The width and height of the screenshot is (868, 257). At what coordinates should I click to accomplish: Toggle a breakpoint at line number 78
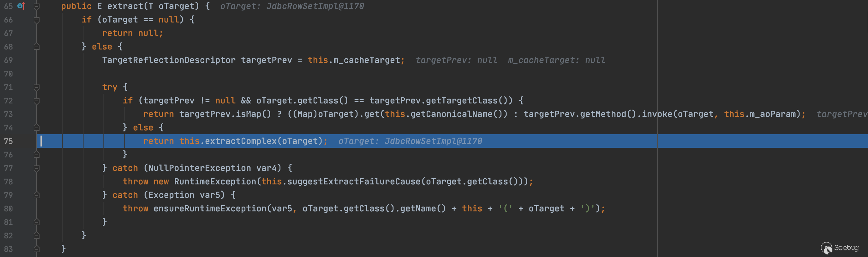click(x=8, y=182)
